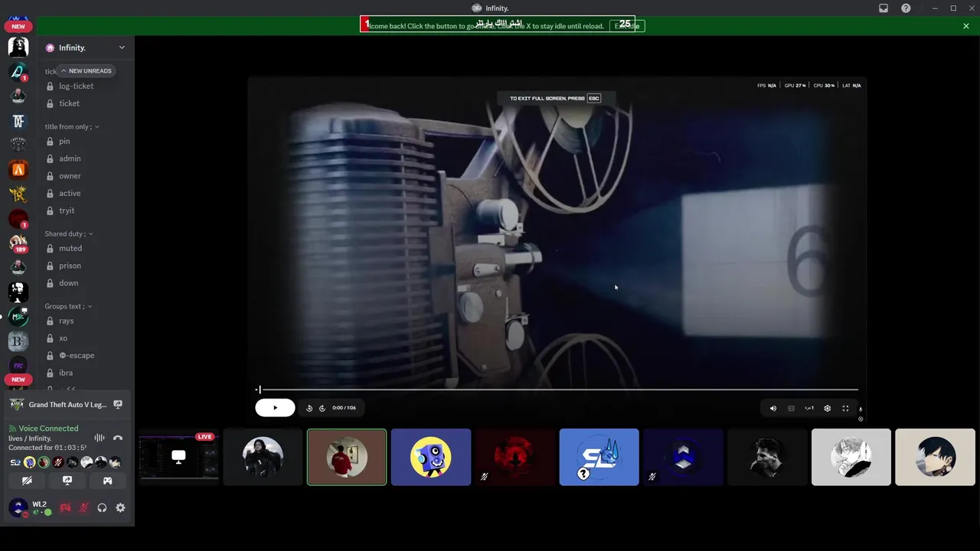This screenshot has height=551, width=980.
Task: Start an activity with gamepad icon
Action: point(108,481)
